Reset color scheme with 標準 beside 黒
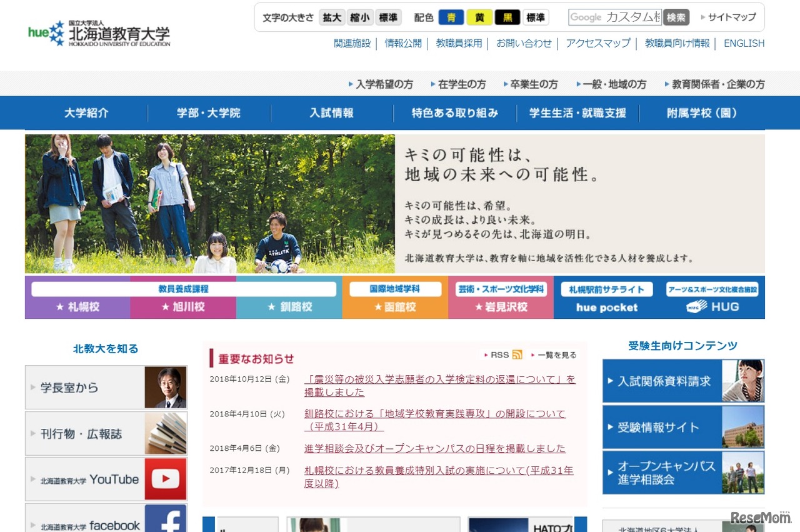 pos(536,18)
